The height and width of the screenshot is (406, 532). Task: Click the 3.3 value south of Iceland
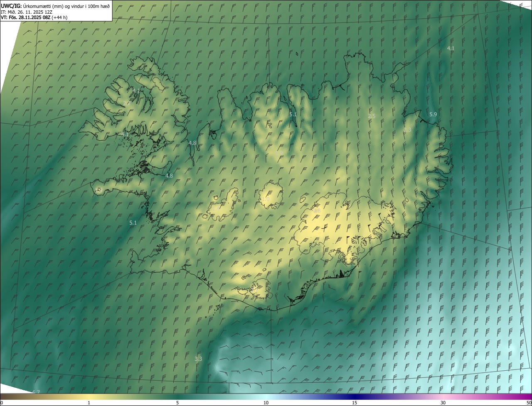pyautogui.click(x=198, y=359)
